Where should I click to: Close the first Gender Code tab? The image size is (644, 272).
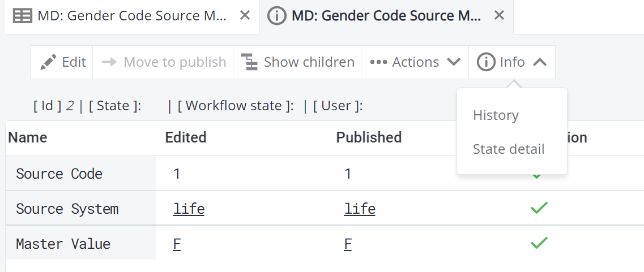click(245, 16)
